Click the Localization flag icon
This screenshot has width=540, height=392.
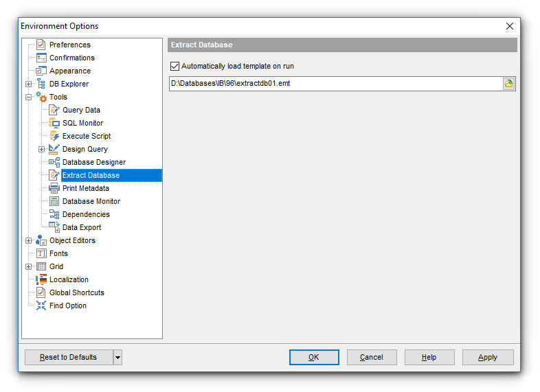[x=41, y=279]
